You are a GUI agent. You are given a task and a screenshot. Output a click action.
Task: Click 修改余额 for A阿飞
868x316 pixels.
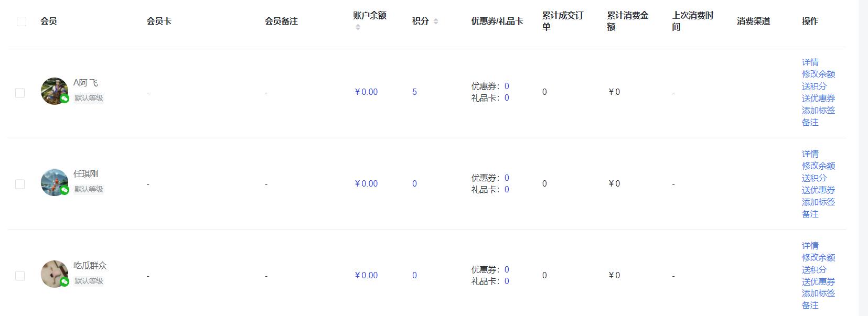click(x=818, y=74)
